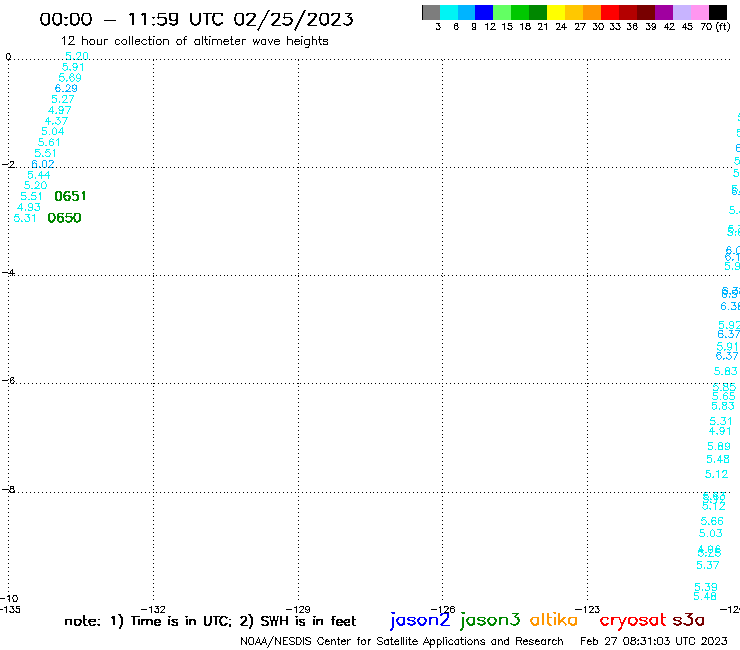Image resolution: width=740 pixels, height=650 pixels.
Task: Click the 45 label under the color scale
Action: 687,26
